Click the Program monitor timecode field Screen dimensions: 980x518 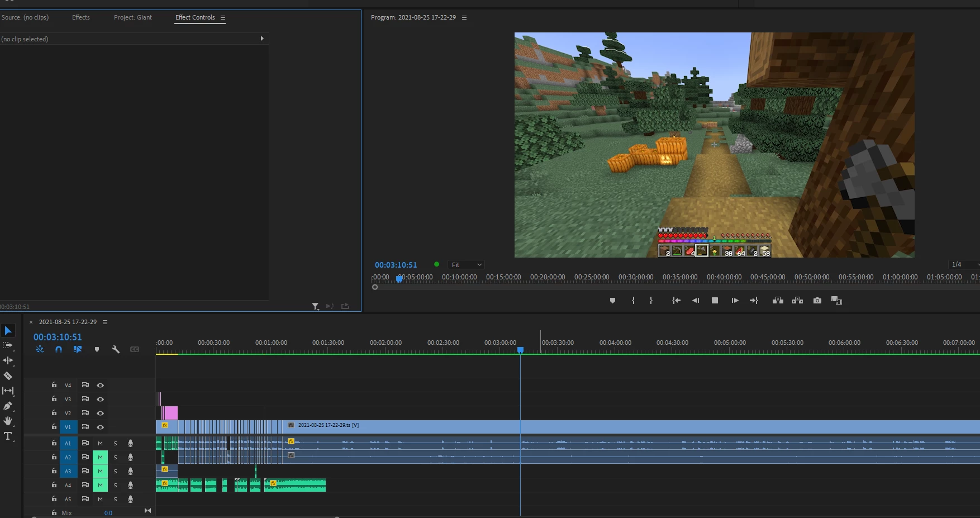click(396, 265)
